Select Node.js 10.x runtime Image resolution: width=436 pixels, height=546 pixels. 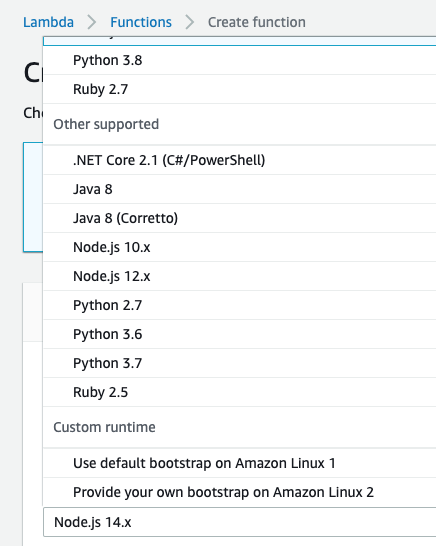[x=240, y=247]
